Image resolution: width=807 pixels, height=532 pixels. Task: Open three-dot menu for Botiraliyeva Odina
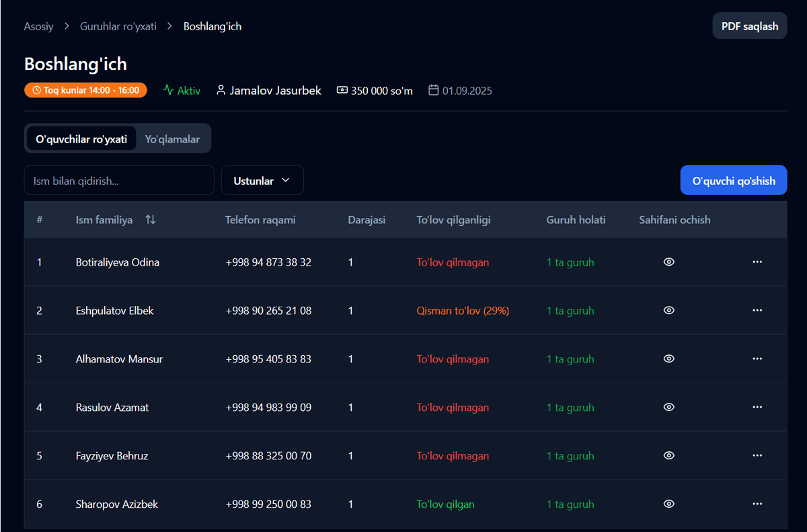pos(757,262)
